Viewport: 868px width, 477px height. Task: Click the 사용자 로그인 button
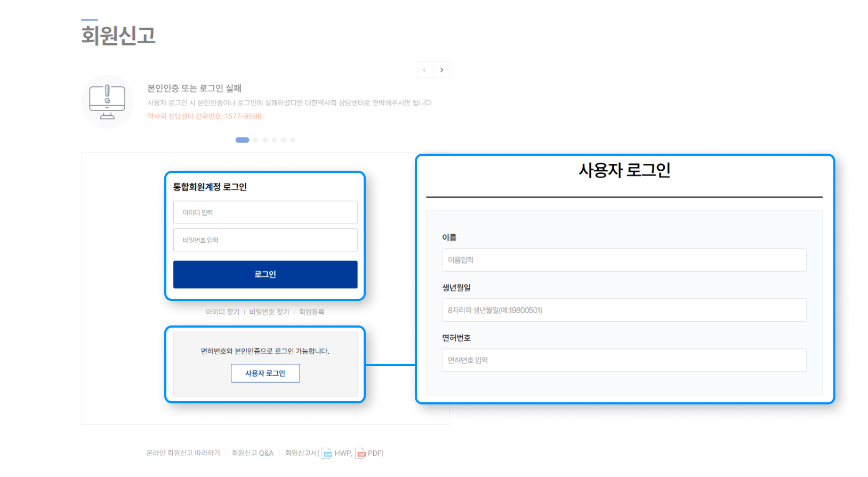[265, 373]
